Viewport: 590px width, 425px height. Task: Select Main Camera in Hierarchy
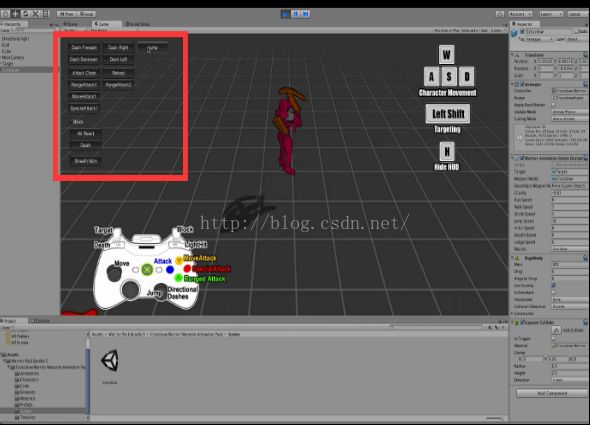tap(13, 58)
